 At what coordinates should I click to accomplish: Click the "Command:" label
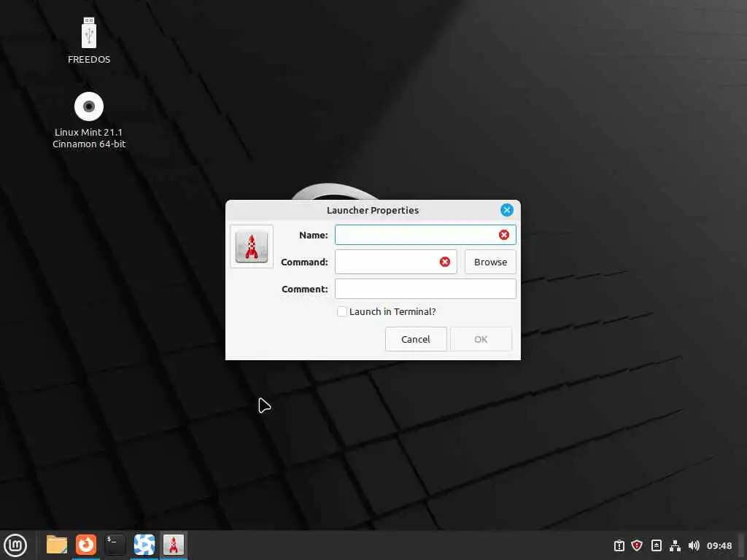pos(304,262)
